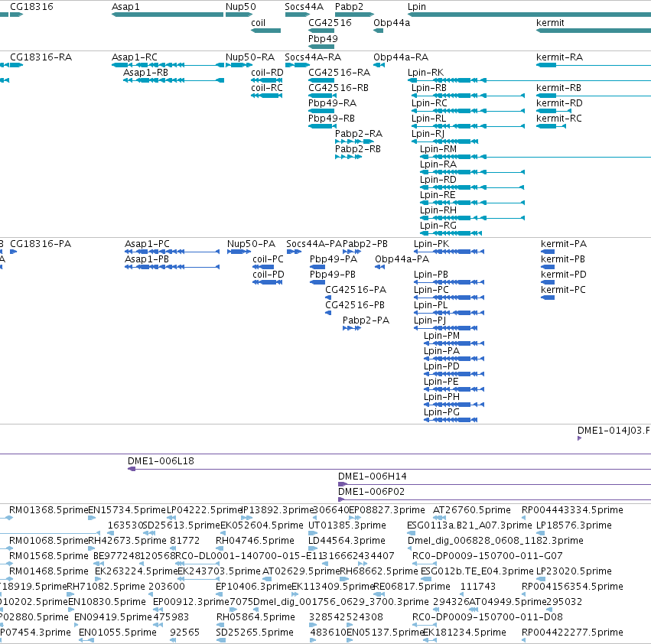Click the Pbp49-PB protein label
The height and width of the screenshot is (644, 651).
tap(333, 275)
